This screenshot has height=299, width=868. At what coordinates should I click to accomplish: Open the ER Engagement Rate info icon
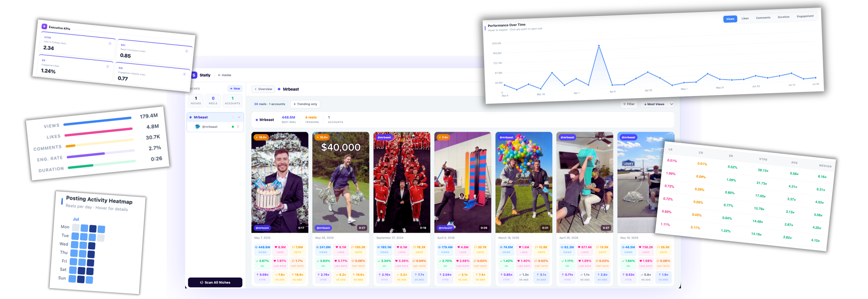(108, 66)
